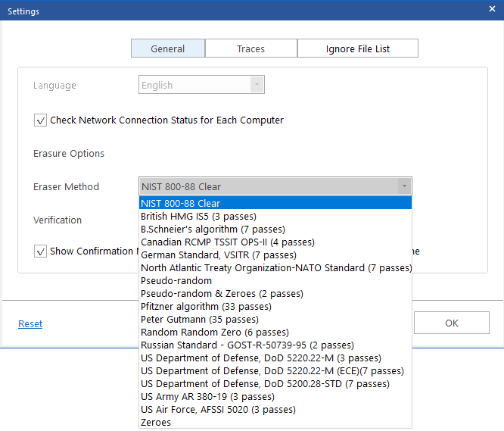Collapse the Eraser Method combo box arrow
Screen dimensions: 504x431
coord(404,186)
